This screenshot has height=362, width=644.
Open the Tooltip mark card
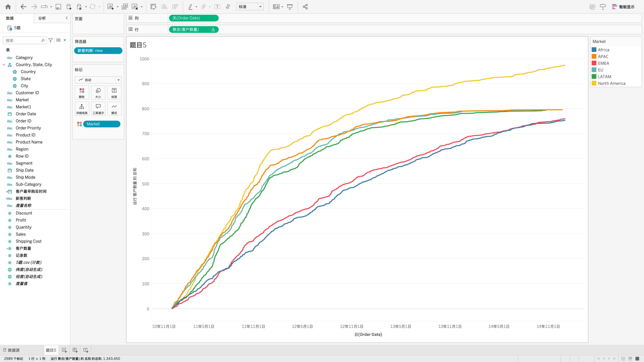[98, 109]
